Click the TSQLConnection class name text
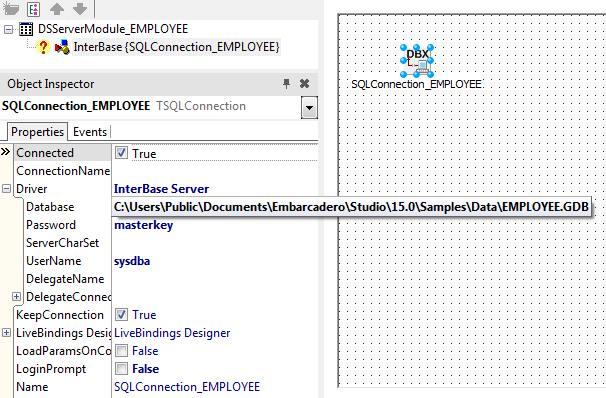 click(201, 106)
